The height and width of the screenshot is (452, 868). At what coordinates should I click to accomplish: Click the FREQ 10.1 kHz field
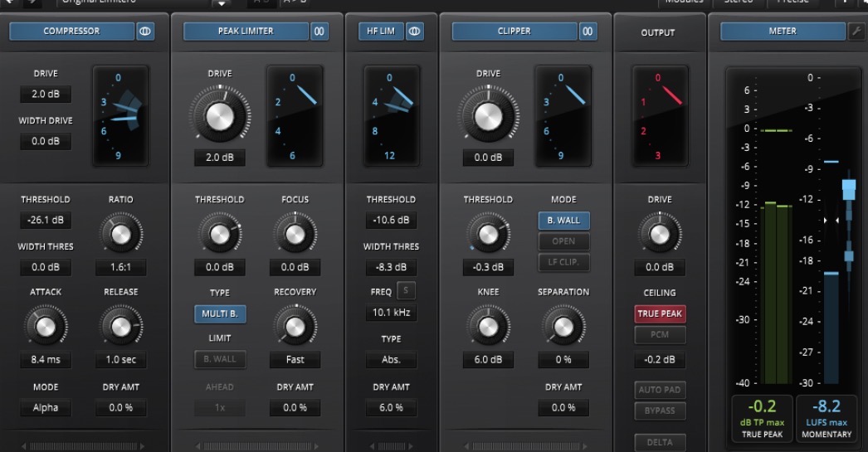392,313
